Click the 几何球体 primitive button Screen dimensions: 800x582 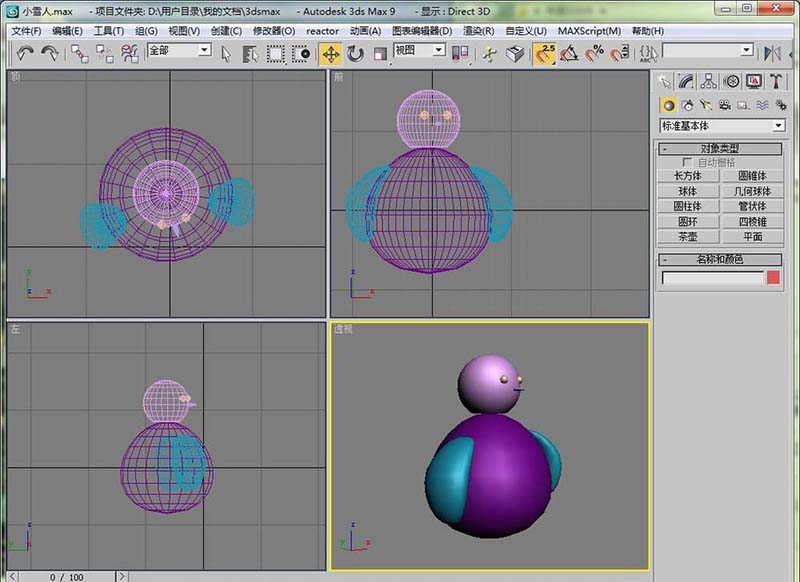click(x=752, y=191)
